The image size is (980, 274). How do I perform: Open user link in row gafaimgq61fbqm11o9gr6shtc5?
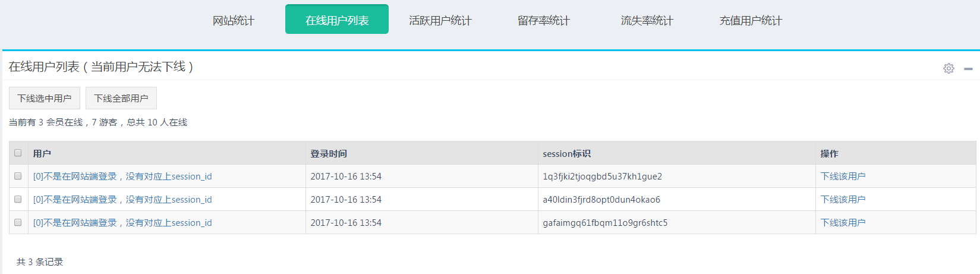[x=122, y=223]
